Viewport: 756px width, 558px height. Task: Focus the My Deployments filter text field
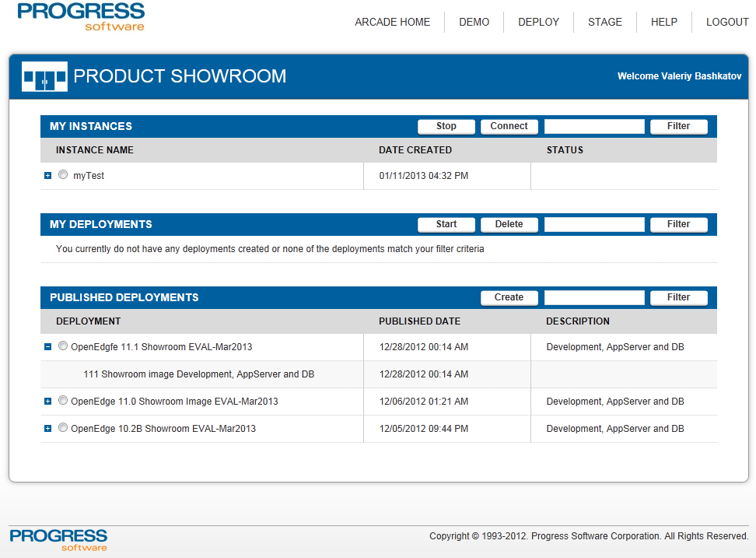click(x=594, y=224)
